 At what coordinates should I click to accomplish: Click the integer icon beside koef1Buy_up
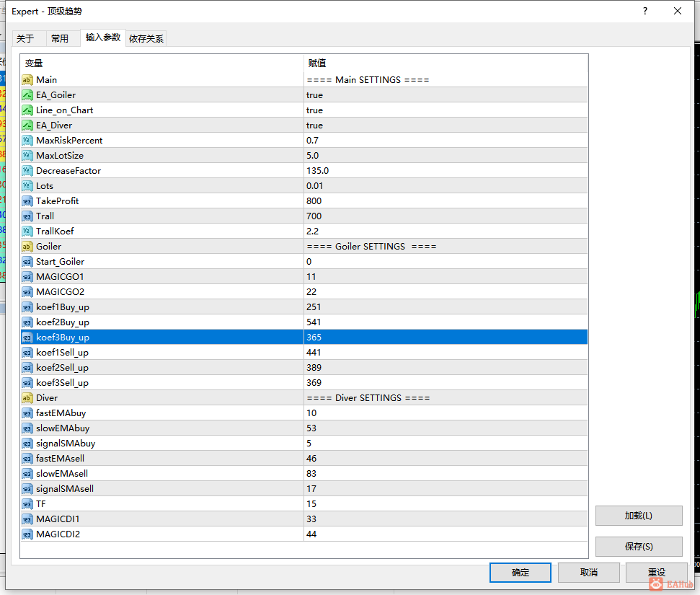click(x=27, y=307)
